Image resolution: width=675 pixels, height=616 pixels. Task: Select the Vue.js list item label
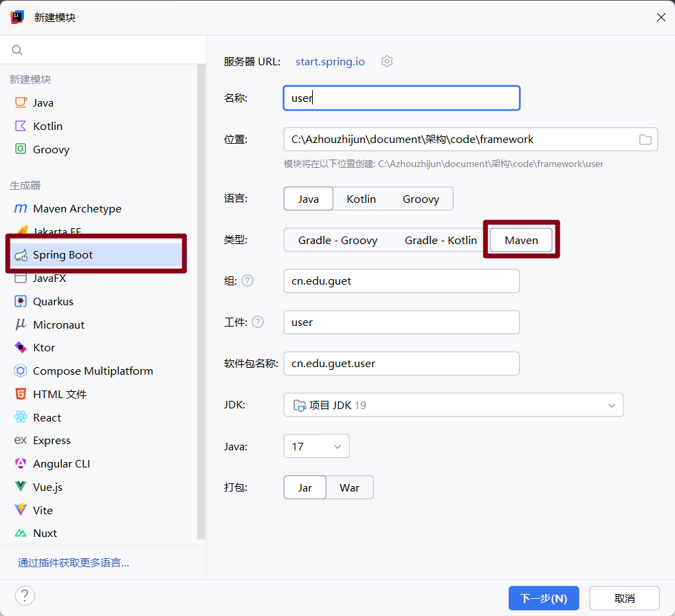[x=48, y=487]
